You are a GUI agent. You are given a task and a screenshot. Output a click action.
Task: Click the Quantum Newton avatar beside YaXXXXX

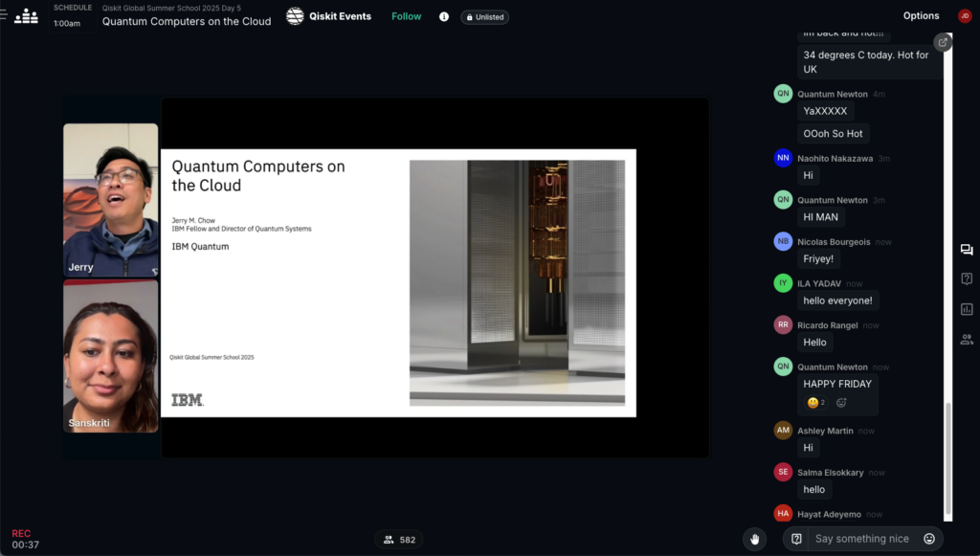point(783,94)
